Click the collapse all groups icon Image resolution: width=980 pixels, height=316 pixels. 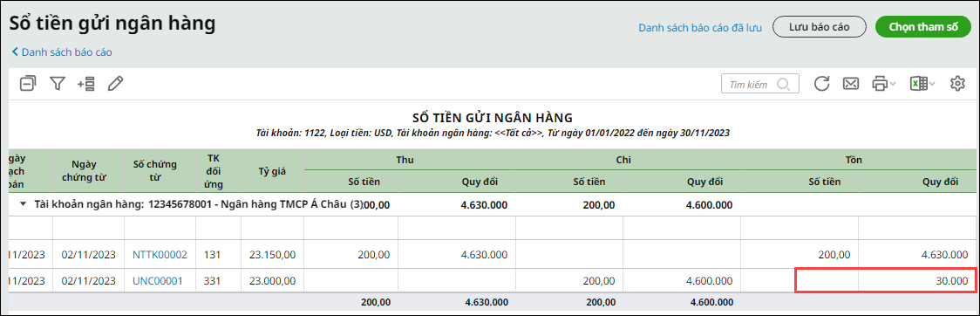28,83
